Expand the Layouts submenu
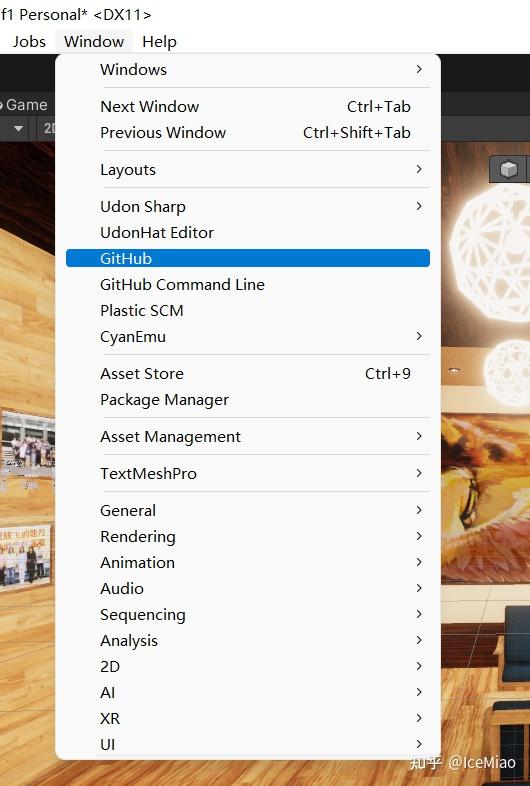 coord(248,169)
